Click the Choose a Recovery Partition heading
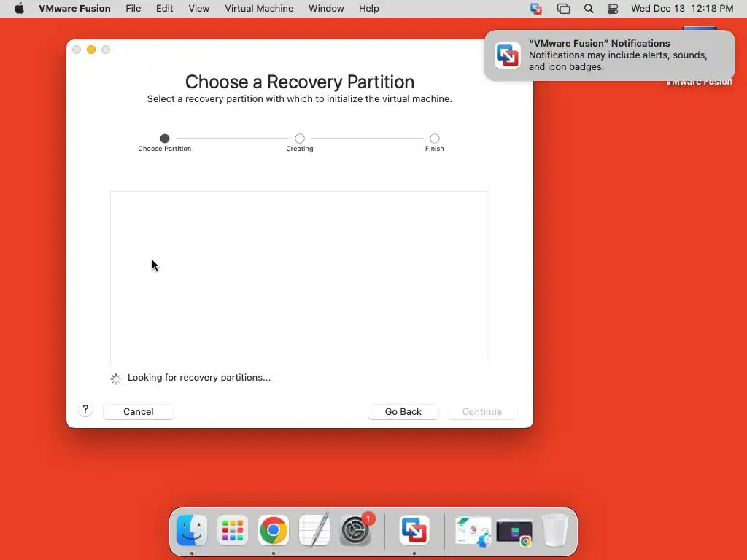Image resolution: width=747 pixels, height=560 pixels. [300, 82]
